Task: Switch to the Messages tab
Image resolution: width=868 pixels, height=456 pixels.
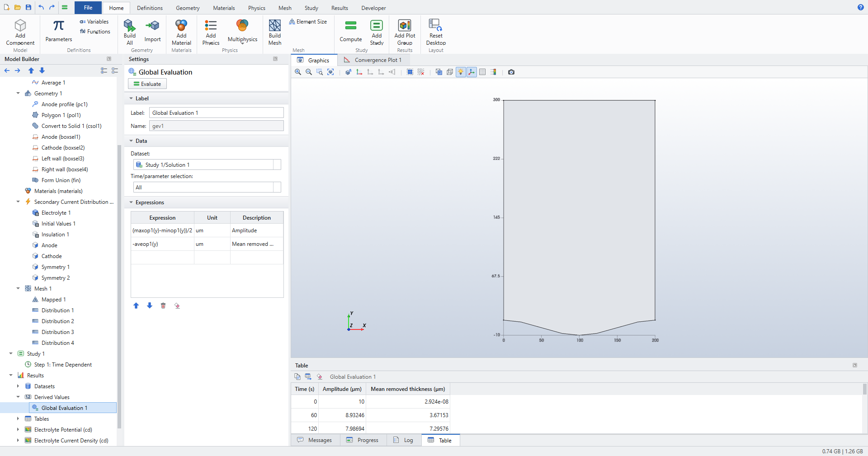Action: pyautogui.click(x=315, y=440)
